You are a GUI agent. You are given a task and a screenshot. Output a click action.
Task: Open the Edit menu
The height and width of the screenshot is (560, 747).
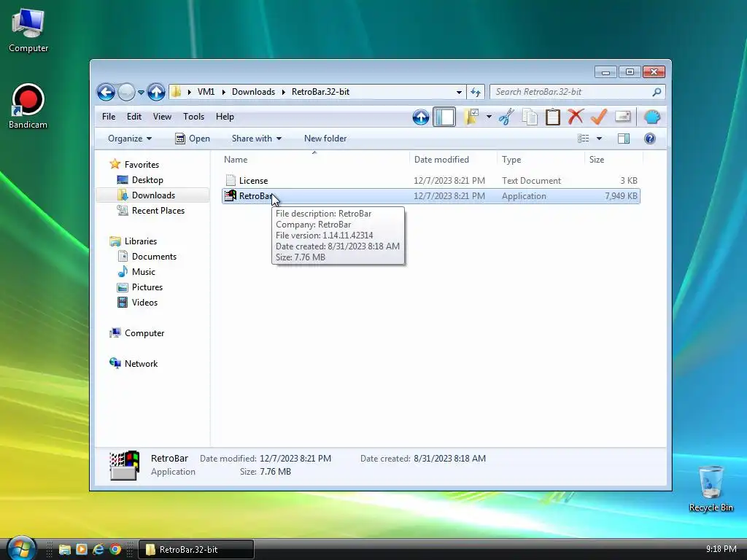pyautogui.click(x=134, y=117)
